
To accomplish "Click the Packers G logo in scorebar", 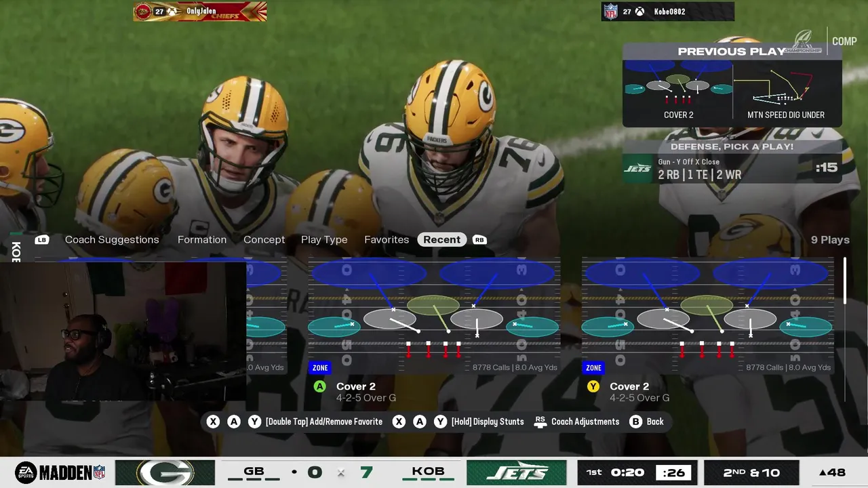I will coord(165,472).
